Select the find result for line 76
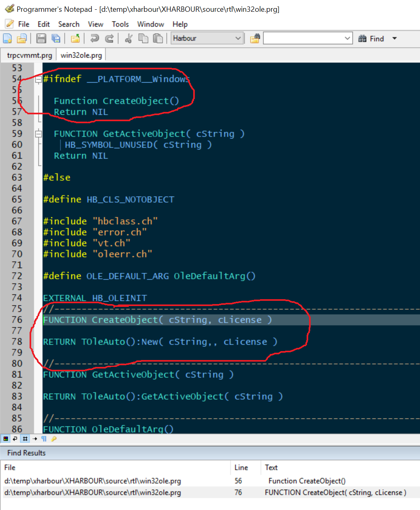The image size is (420, 510). tap(210, 493)
